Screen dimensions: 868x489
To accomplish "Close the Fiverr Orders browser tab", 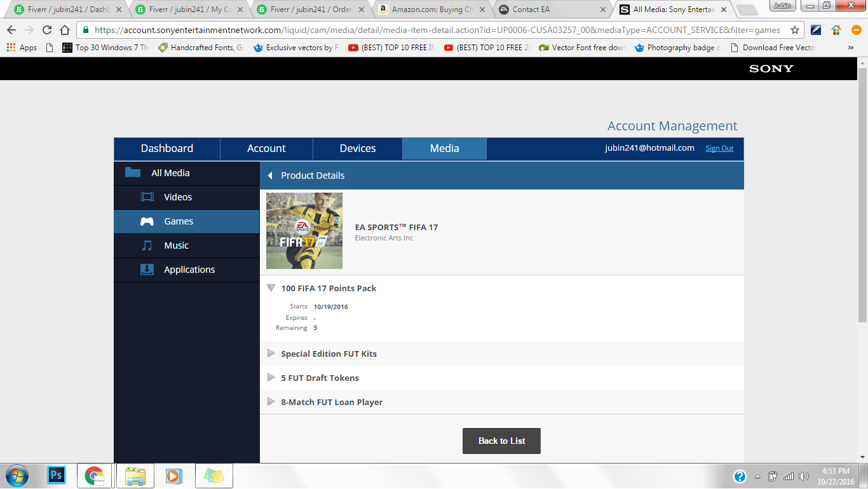I will click(360, 10).
